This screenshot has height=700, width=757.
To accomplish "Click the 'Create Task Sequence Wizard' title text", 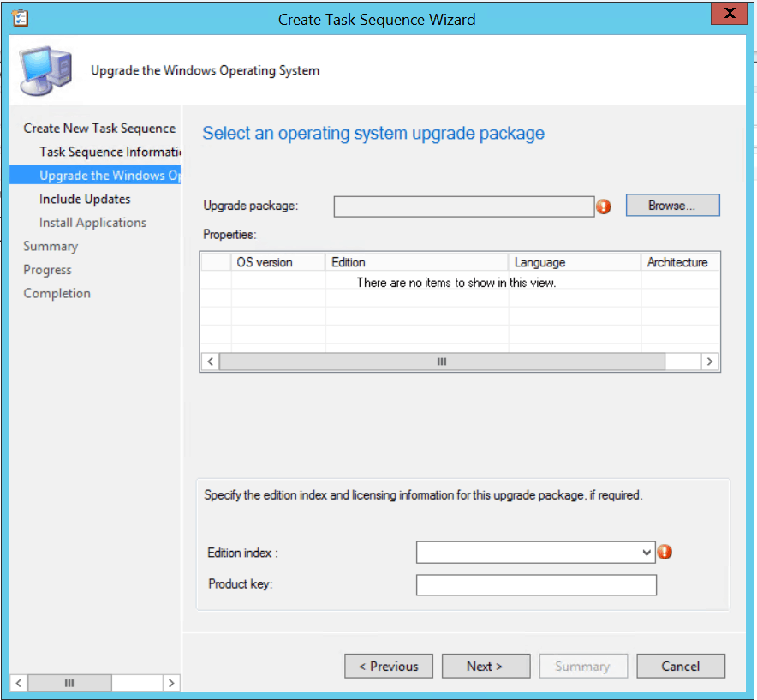I will (x=377, y=20).
